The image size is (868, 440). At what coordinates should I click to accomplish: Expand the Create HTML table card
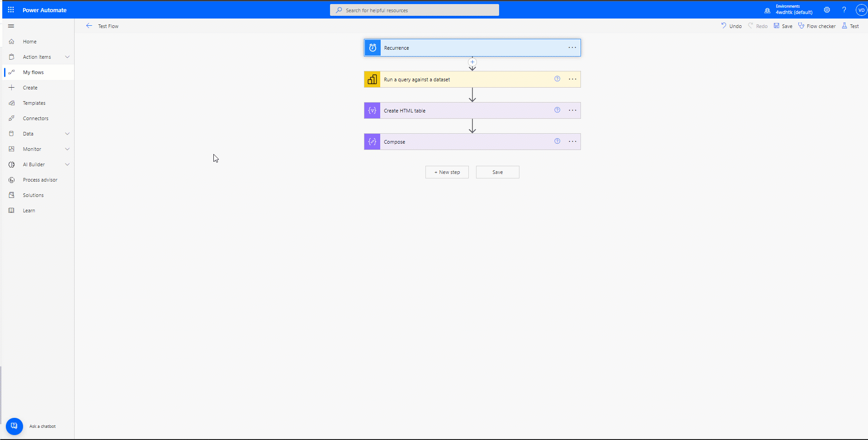pos(472,111)
